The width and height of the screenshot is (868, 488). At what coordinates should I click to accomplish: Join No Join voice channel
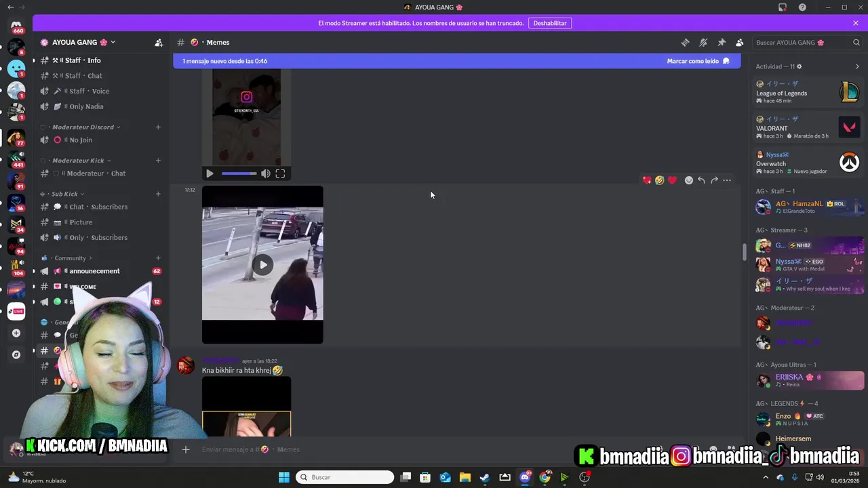point(100,140)
